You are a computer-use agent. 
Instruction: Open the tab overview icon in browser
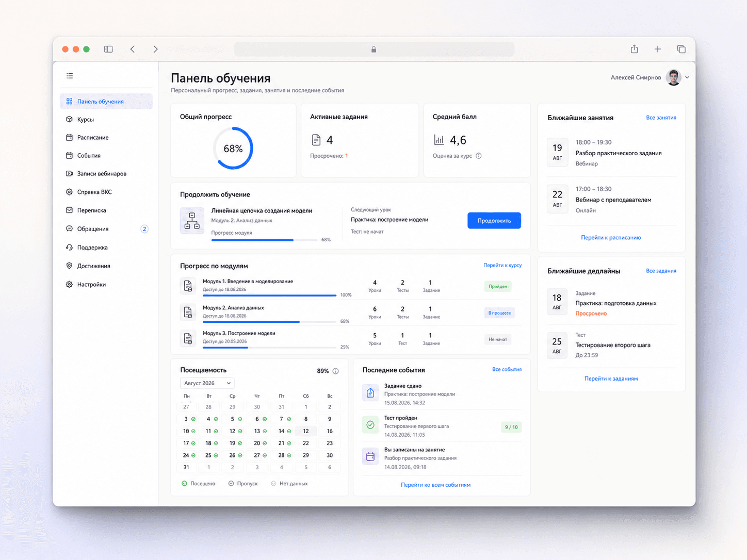(x=681, y=49)
